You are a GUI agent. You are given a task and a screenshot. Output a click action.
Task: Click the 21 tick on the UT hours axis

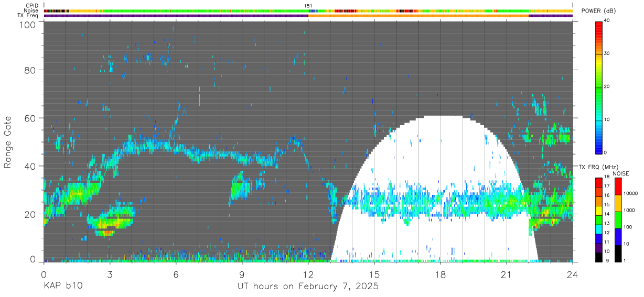[507, 274]
